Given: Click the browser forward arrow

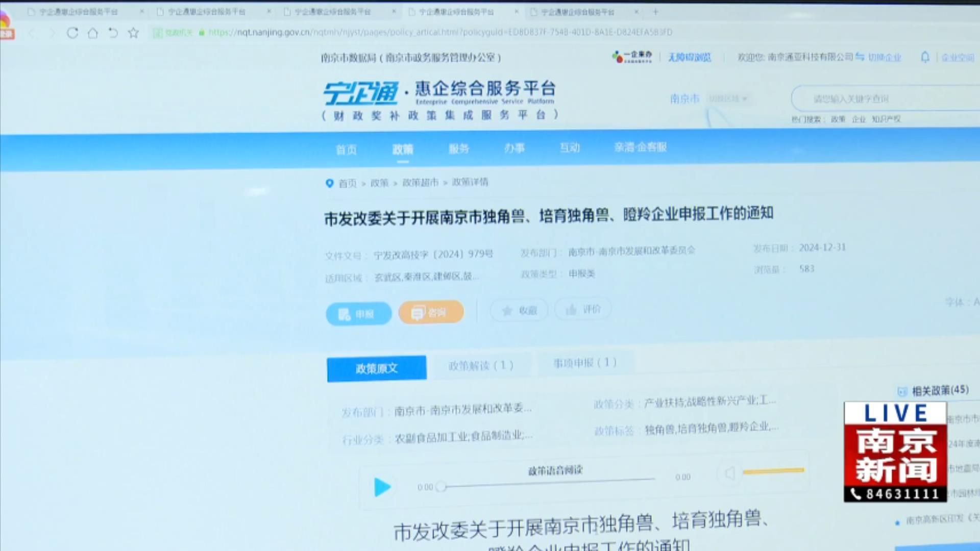Looking at the screenshot, I should tap(52, 33).
